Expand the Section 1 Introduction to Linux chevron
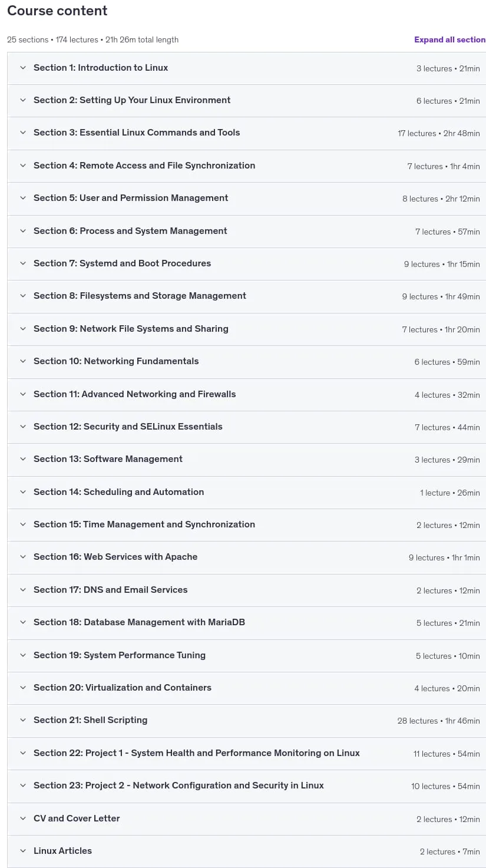Image resolution: width=486 pixels, height=868 pixels. [23, 68]
